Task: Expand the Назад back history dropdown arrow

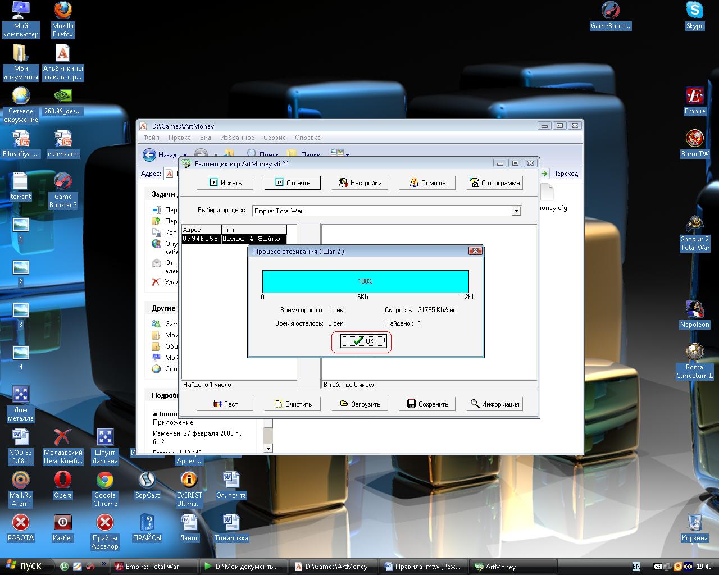Action: point(185,155)
